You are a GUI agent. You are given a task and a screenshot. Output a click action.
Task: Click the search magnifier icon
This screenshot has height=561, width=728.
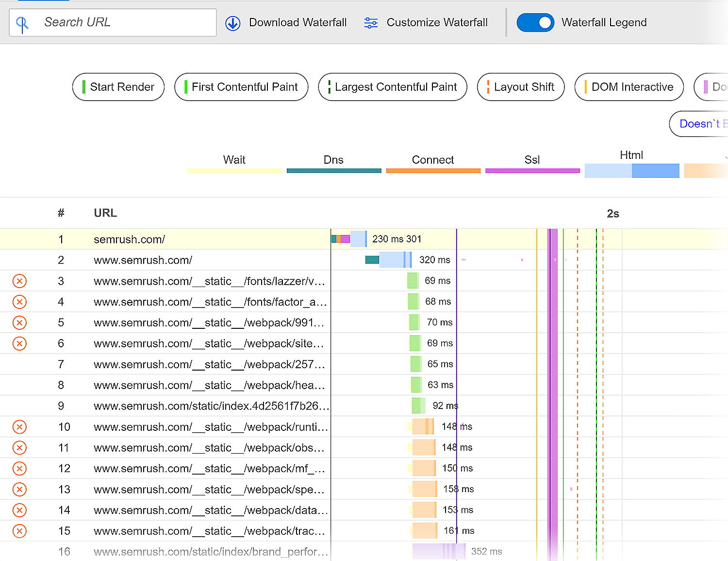click(22, 23)
